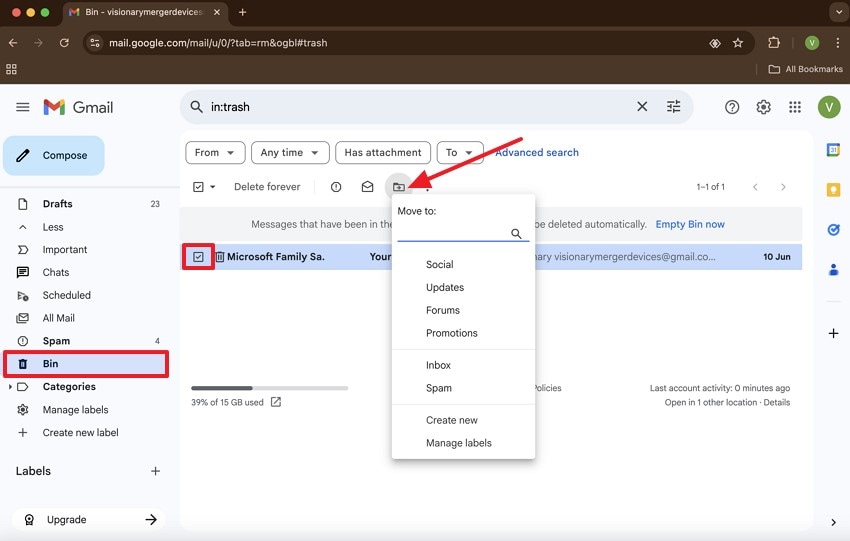
Task: View site information icon in address bar
Action: tap(95, 43)
